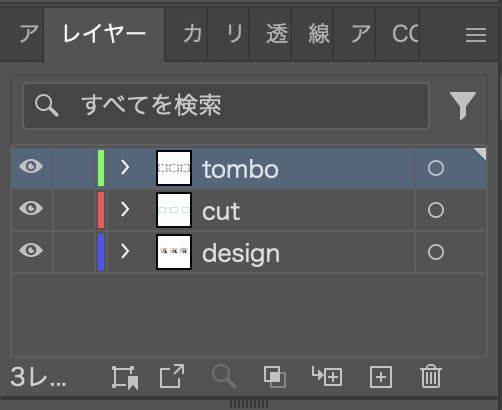Create a new sublayer
Viewport: 502px width, 410px height.
click(327, 376)
